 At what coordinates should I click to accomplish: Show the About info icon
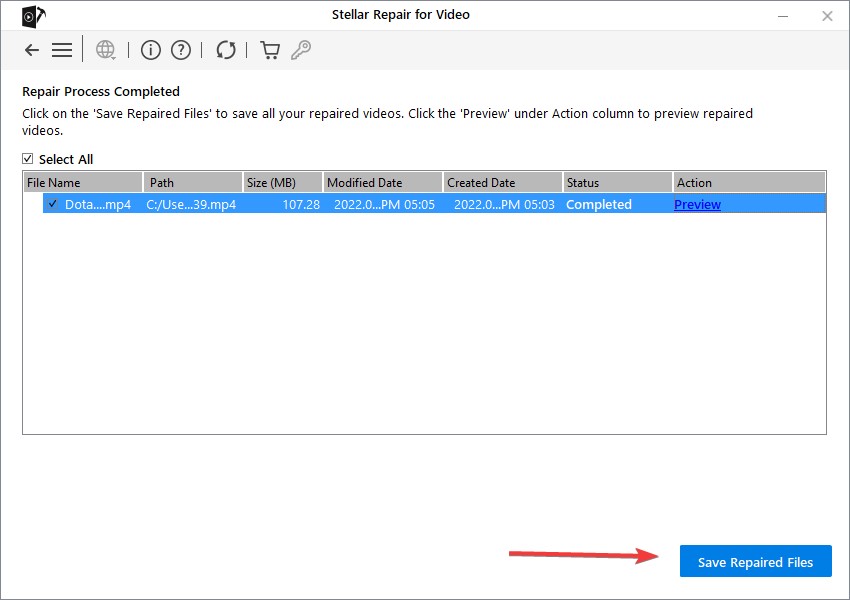151,50
